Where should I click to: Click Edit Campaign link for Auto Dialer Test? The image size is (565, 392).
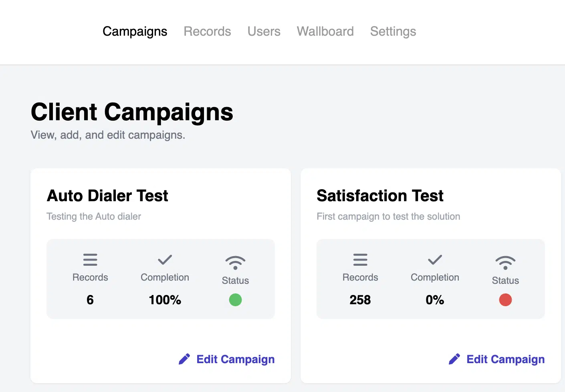tap(235, 359)
